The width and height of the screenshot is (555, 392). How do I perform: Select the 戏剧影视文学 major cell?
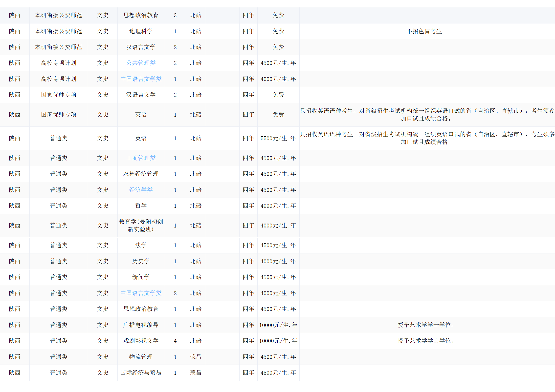click(141, 341)
